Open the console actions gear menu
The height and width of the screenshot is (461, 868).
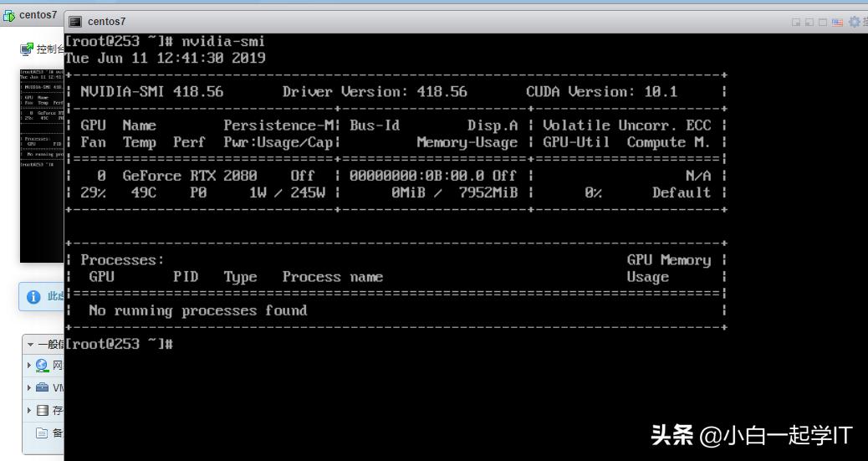(x=855, y=22)
